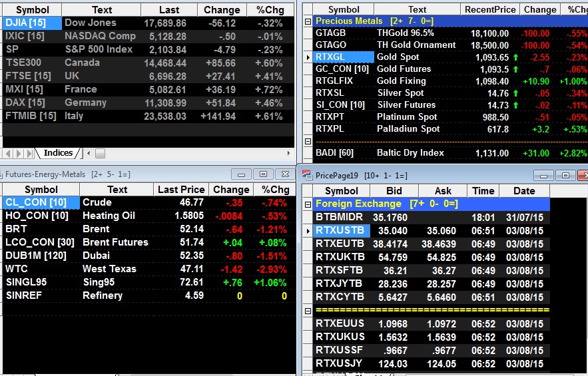588x376 pixels.
Task: Click the Precious Metals group title
Action: coord(349,21)
